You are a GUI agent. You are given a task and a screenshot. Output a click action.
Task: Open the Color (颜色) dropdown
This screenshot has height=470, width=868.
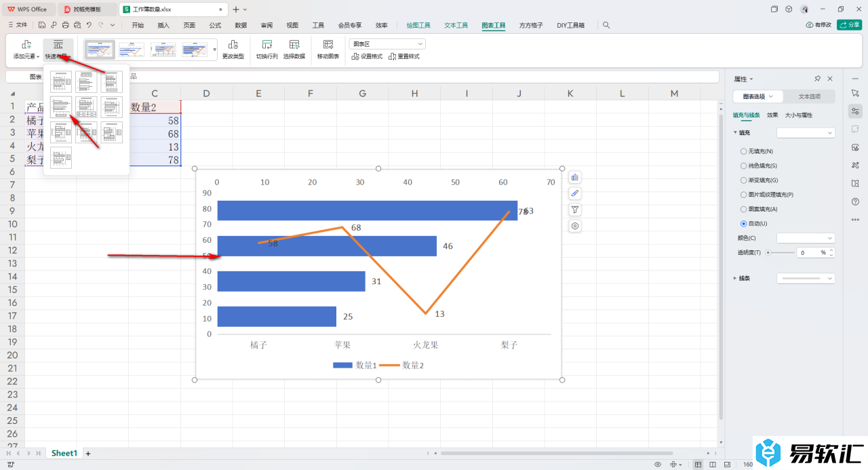click(x=806, y=238)
